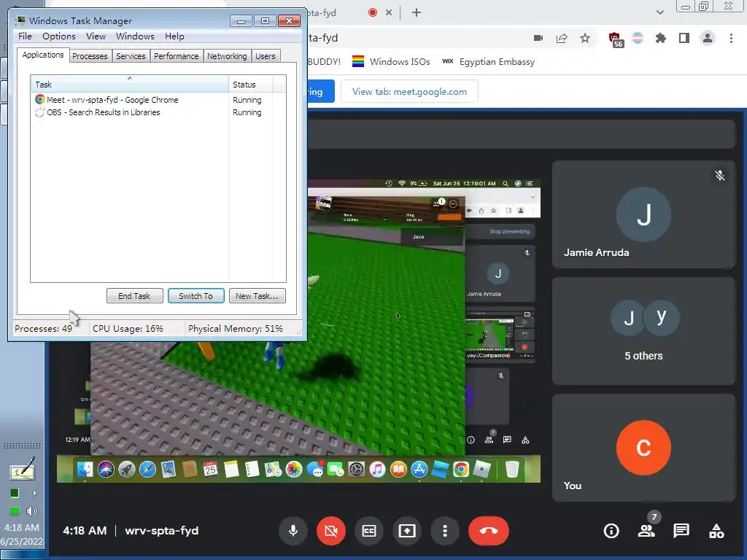
Task: Switch to the Processes tab
Action: (x=90, y=56)
